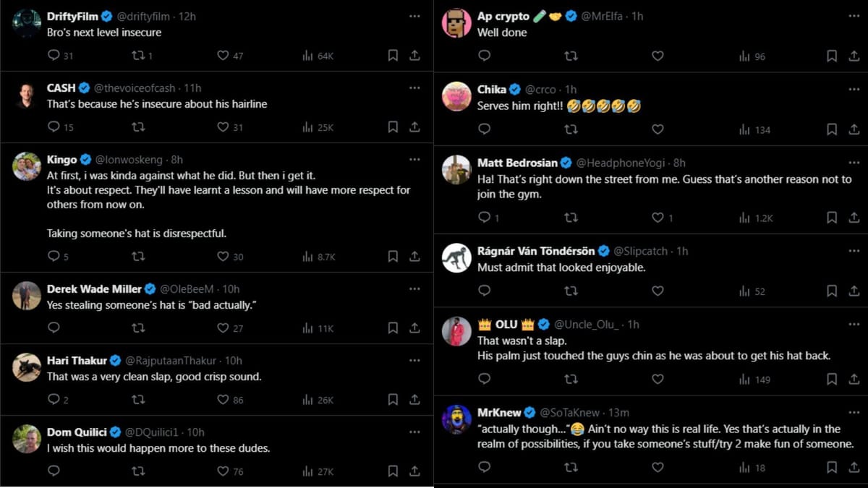Viewport: 868px width, 488px height.
Task: Bookmark Derek Wade Miller's reply
Action: 393,328
